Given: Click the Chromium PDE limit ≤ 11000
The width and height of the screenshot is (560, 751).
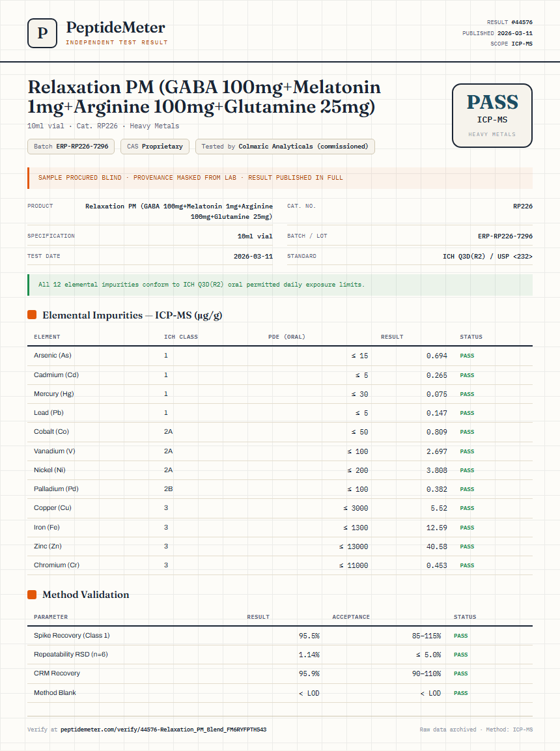Looking at the screenshot, I should point(354,565).
